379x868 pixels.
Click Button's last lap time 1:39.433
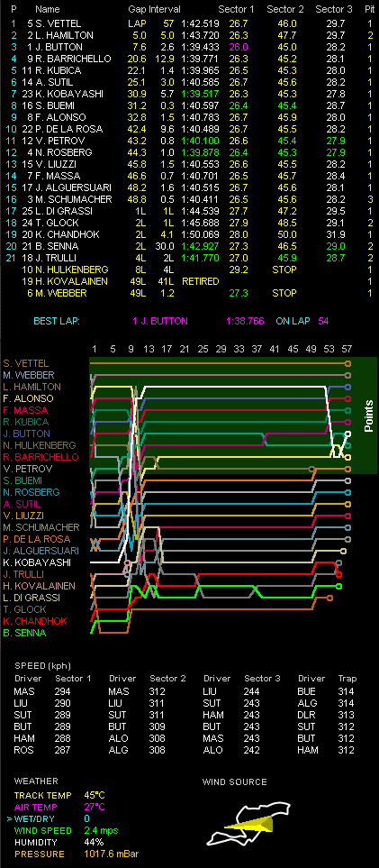click(x=200, y=47)
